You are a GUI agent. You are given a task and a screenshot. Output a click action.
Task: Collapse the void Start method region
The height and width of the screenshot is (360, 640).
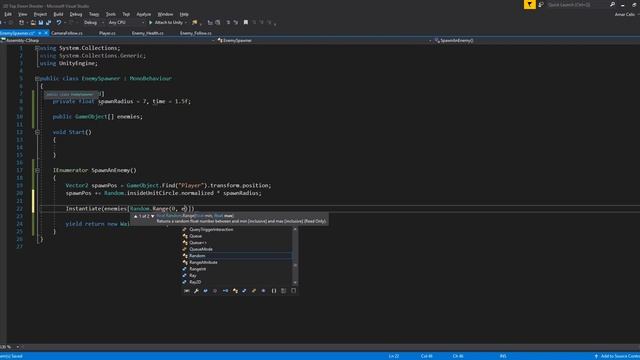pyautogui.click(x=37, y=132)
